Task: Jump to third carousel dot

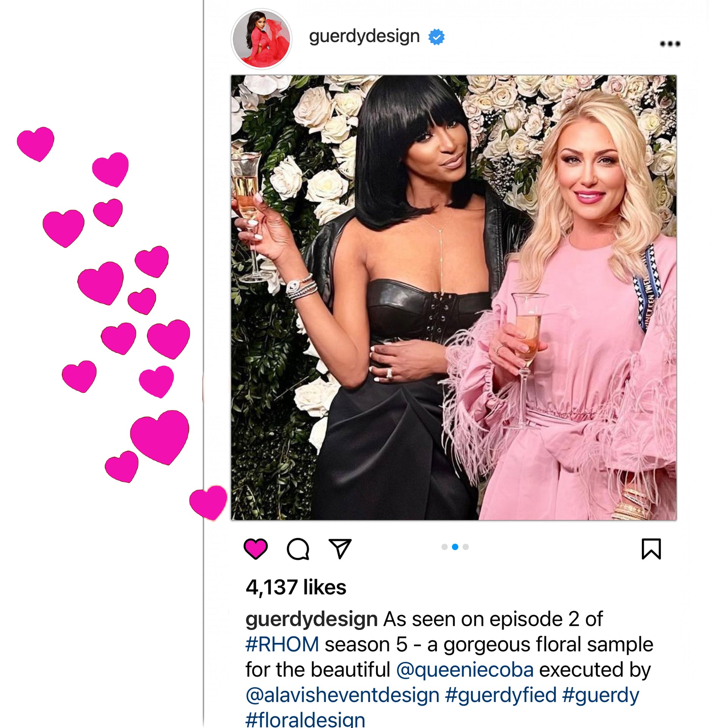Action: tap(466, 547)
